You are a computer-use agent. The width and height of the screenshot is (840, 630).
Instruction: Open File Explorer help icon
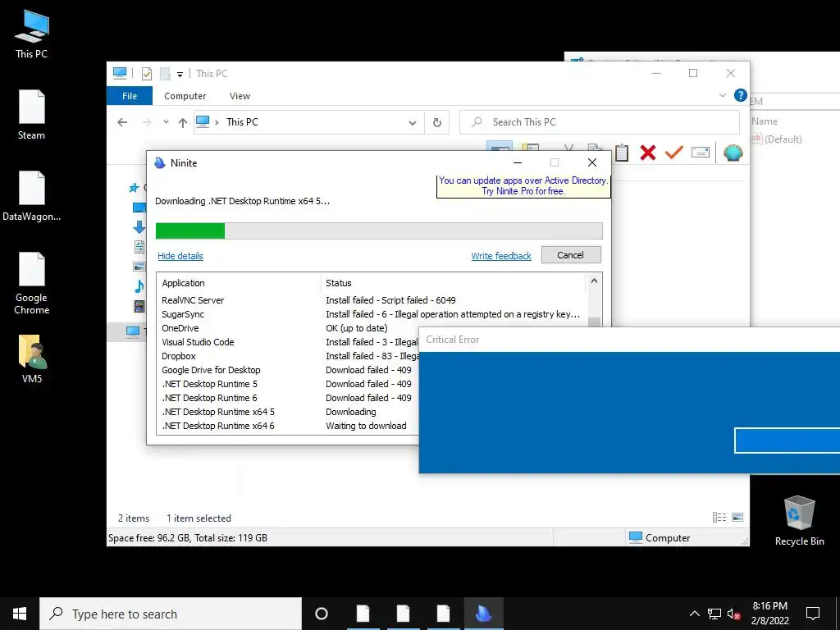(x=741, y=95)
